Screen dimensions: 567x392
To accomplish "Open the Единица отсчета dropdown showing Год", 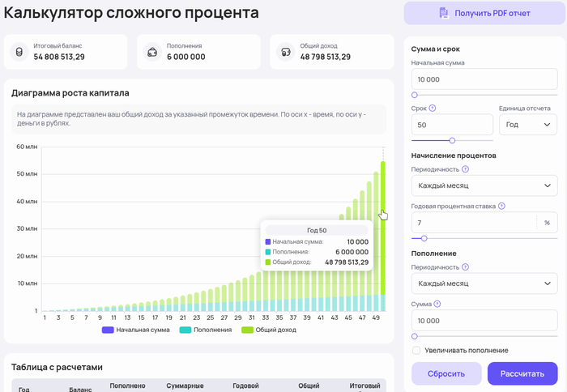I will click(528, 125).
